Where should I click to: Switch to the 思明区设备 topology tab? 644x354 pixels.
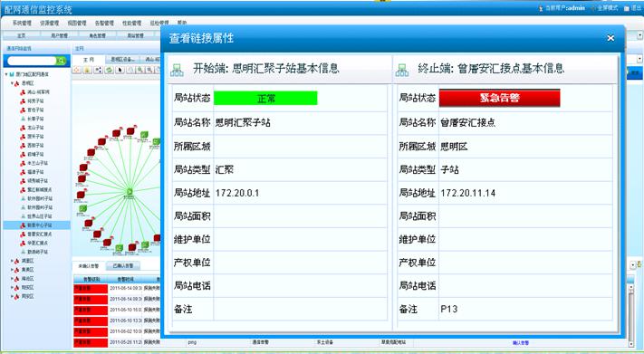tap(122, 60)
